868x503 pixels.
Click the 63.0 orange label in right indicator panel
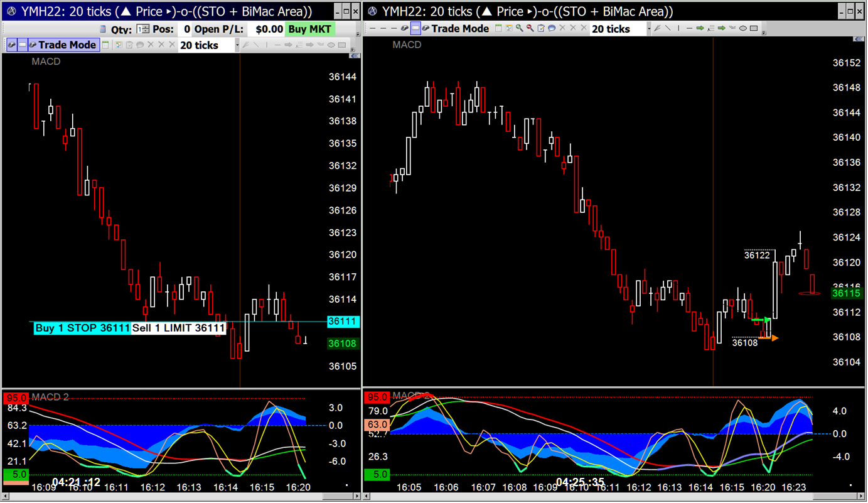pyautogui.click(x=377, y=425)
